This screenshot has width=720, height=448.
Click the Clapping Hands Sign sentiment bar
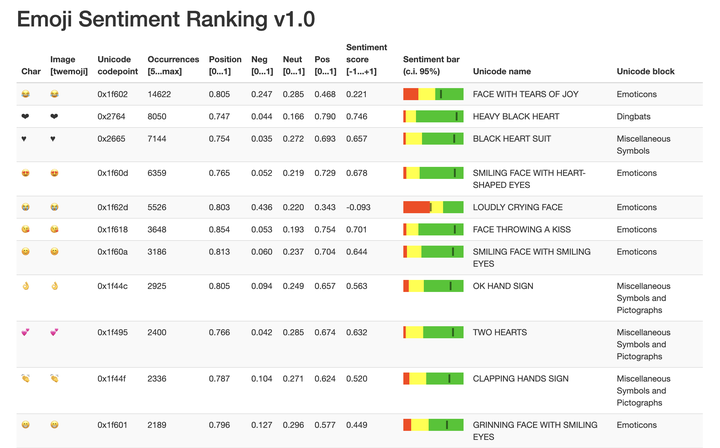point(433,378)
